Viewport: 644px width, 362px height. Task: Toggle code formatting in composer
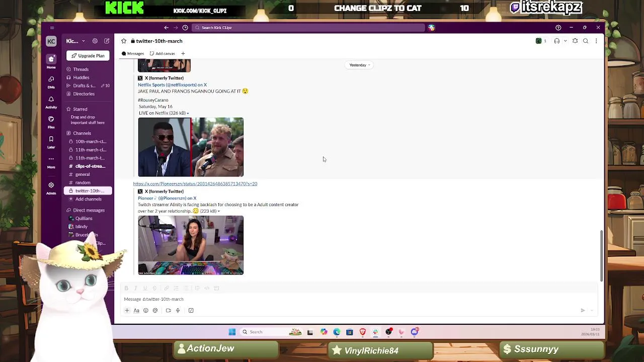click(207, 288)
